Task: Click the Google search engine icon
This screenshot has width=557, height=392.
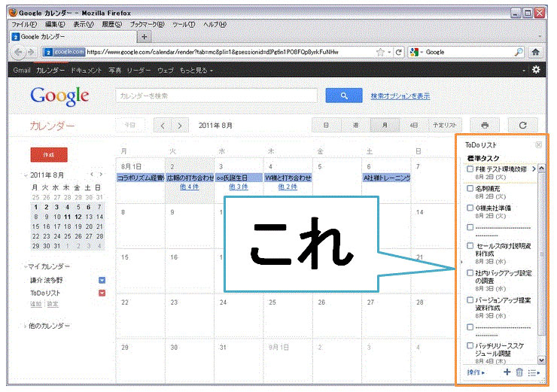Action: pos(414,52)
